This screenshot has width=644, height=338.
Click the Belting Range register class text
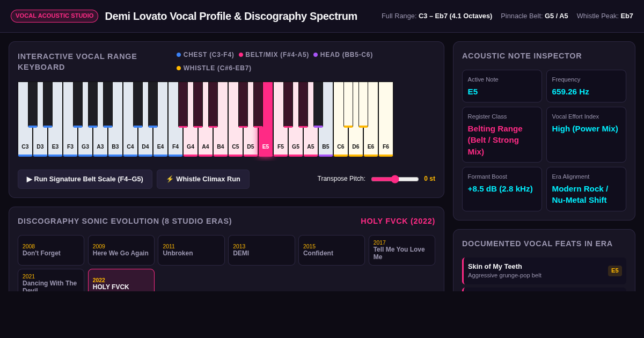[495, 140]
